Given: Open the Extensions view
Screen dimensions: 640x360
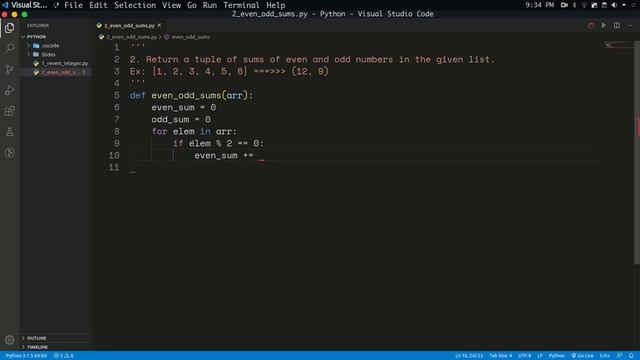Looking at the screenshot, I should pos(9,111).
